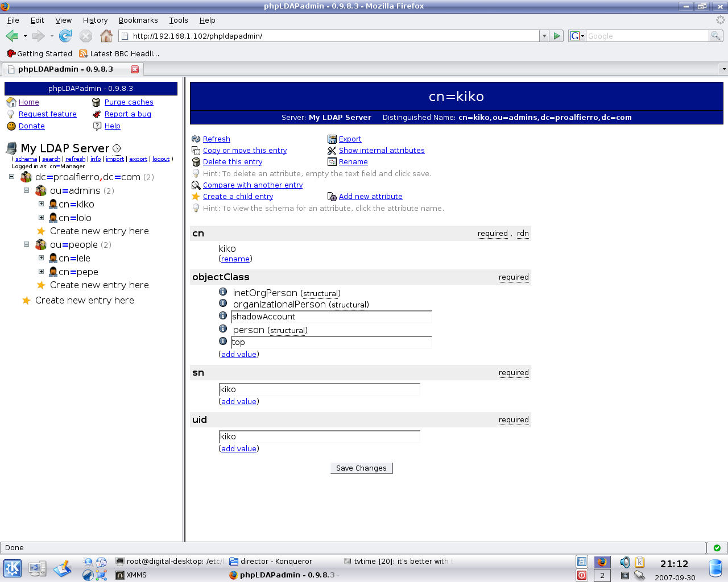Click the volume speaker icon in system tray
Image resolution: width=728 pixels, height=582 pixels.
(x=624, y=562)
